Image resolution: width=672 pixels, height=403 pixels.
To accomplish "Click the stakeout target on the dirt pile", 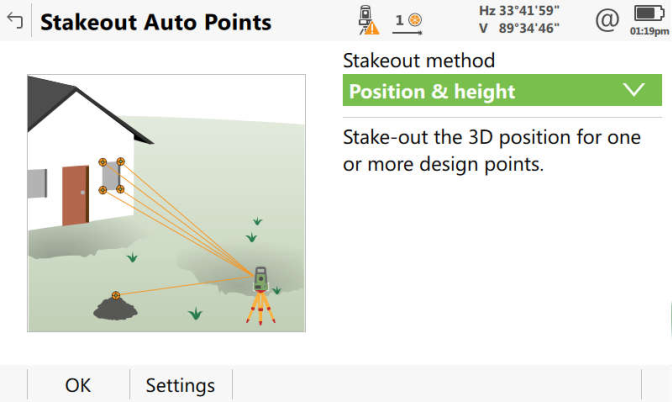I will (x=116, y=295).
